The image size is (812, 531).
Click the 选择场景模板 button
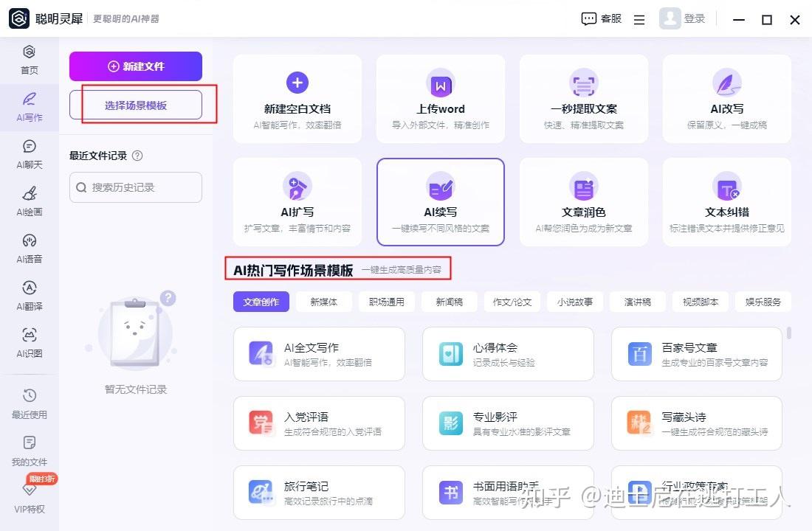coord(136,105)
